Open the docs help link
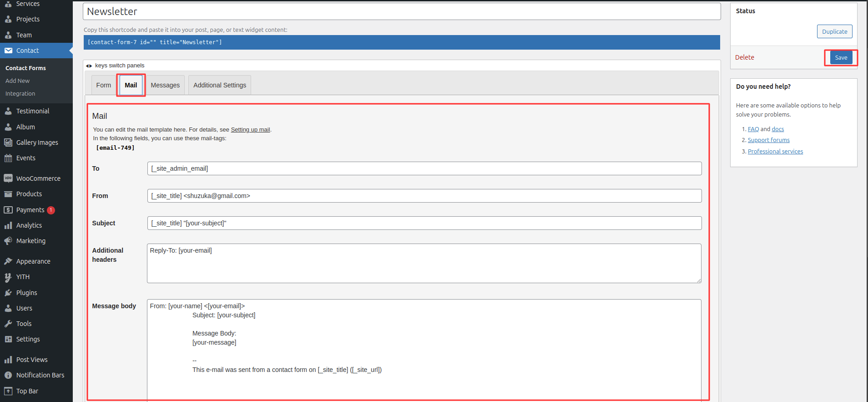The height and width of the screenshot is (402, 868). click(x=778, y=129)
